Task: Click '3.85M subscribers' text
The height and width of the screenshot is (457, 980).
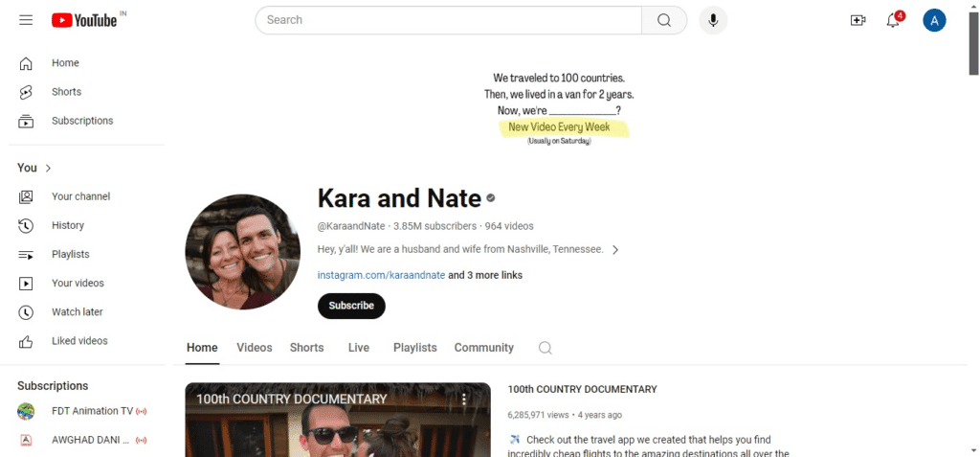Action: 435,226
